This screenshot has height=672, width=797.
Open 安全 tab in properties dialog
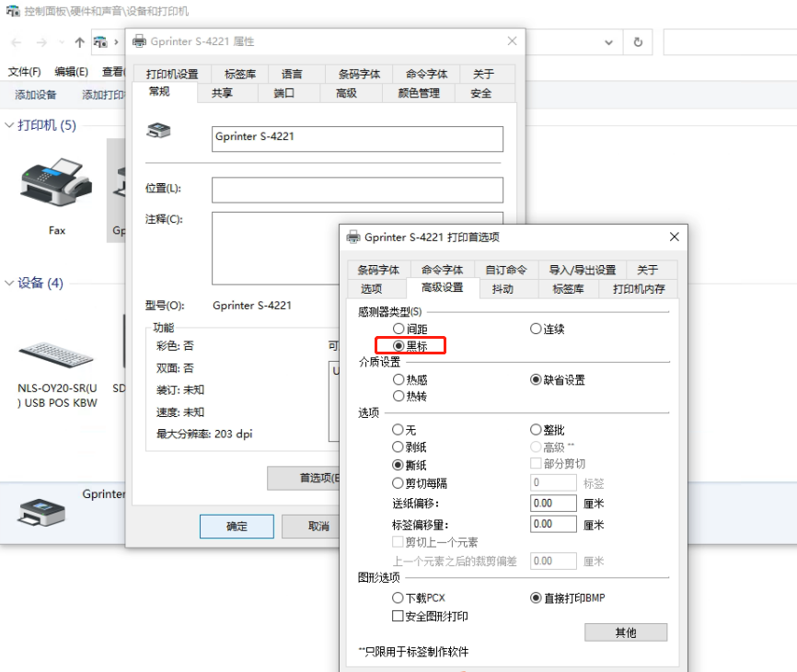(480, 93)
